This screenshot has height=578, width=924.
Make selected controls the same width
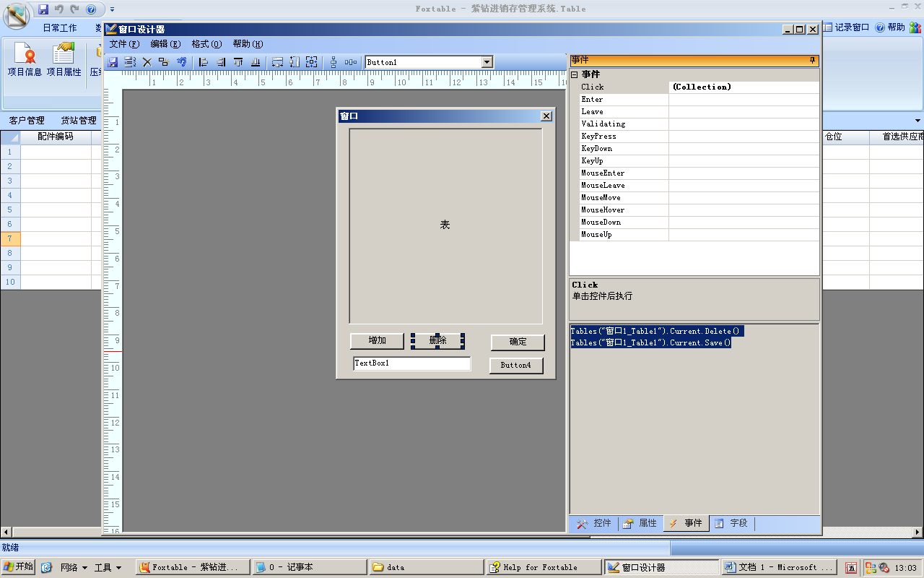277,62
